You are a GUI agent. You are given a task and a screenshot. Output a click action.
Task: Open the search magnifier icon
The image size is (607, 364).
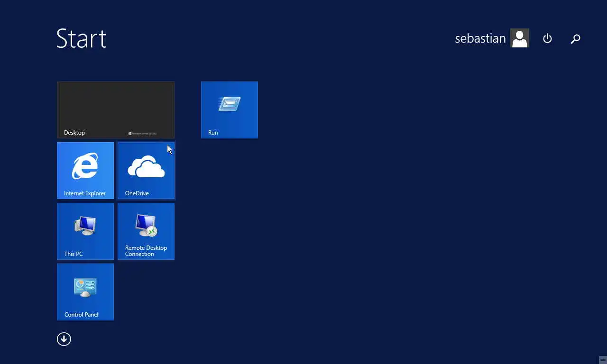[x=575, y=39]
